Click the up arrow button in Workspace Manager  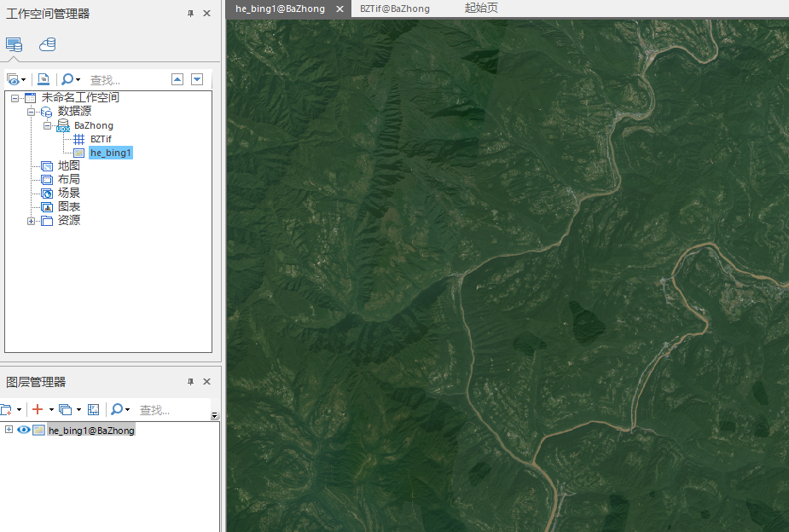pos(177,79)
